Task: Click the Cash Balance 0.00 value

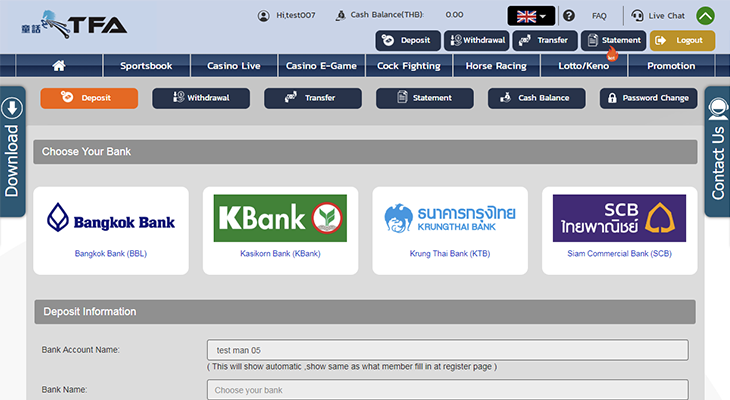Action: pos(454,15)
